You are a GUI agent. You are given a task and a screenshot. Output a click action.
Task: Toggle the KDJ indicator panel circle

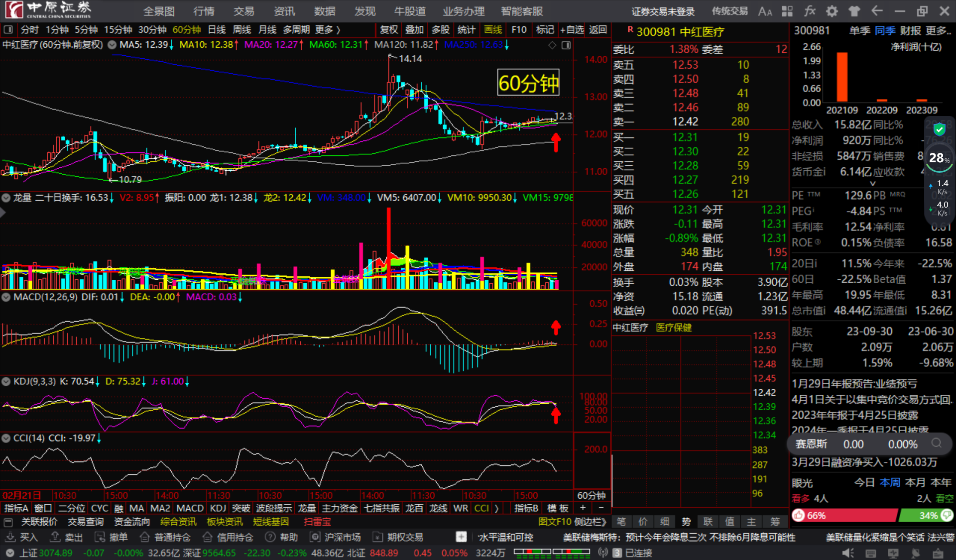(6, 381)
